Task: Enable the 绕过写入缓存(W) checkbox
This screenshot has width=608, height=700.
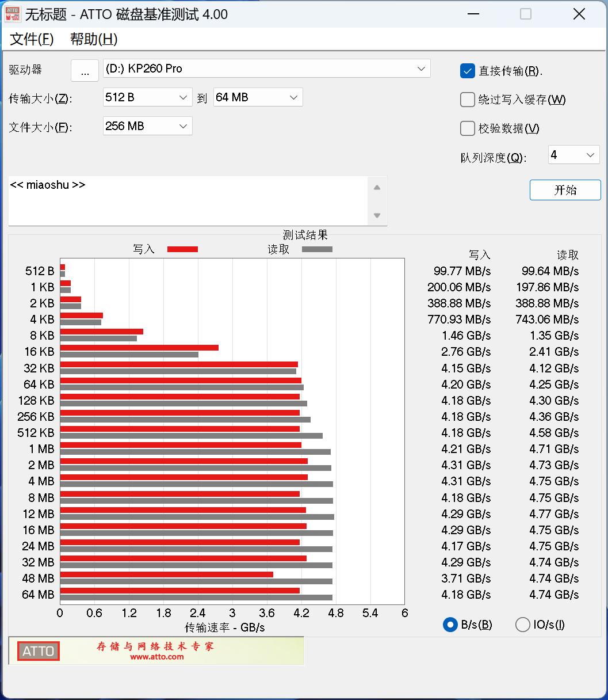Action: 467,100
